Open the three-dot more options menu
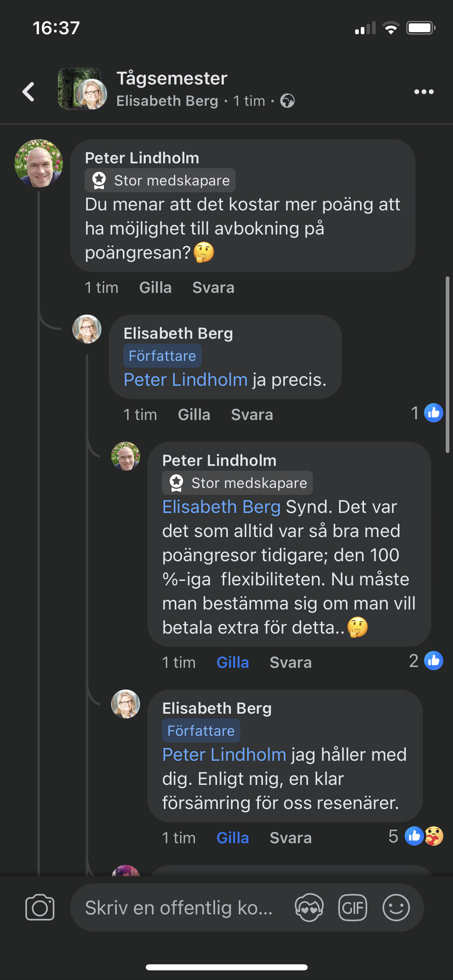 click(424, 92)
